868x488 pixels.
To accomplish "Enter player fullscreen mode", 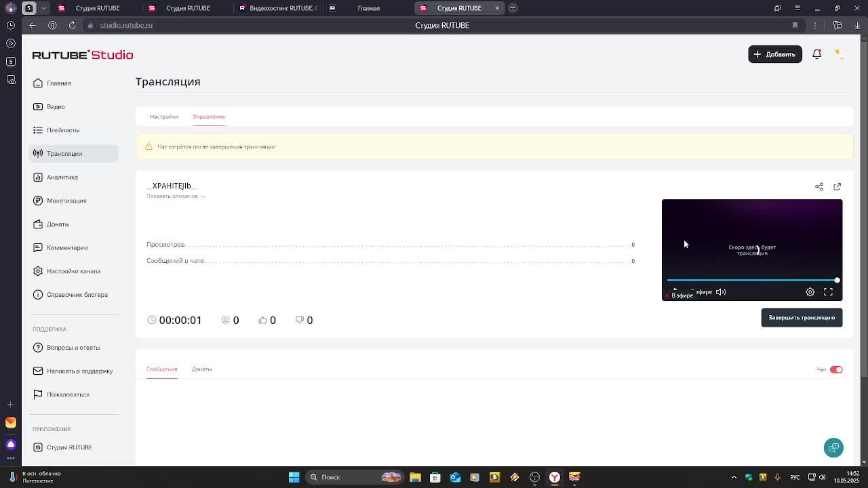I will pyautogui.click(x=828, y=292).
